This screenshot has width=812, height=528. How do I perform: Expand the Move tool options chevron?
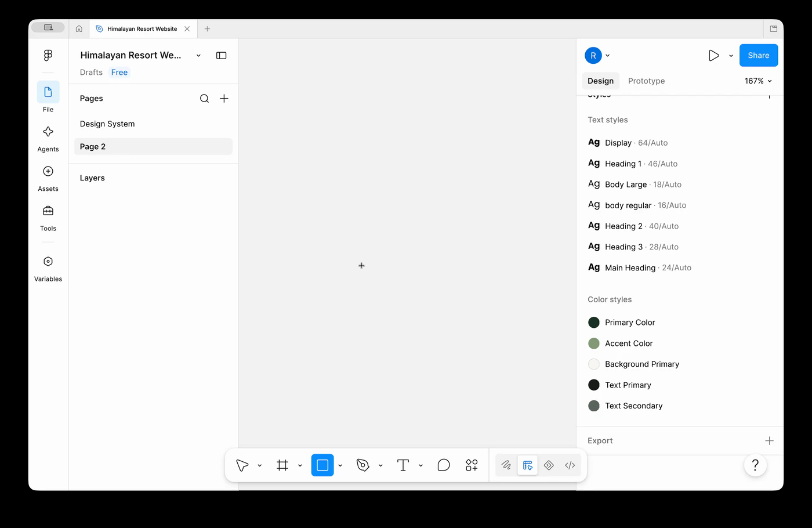pos(259,465)
